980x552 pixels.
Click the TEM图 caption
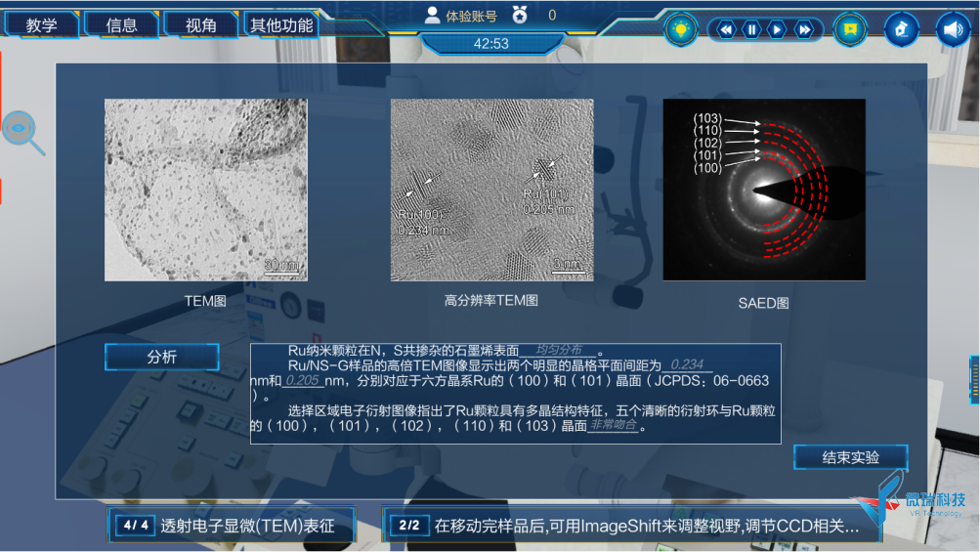click(205, 301)
